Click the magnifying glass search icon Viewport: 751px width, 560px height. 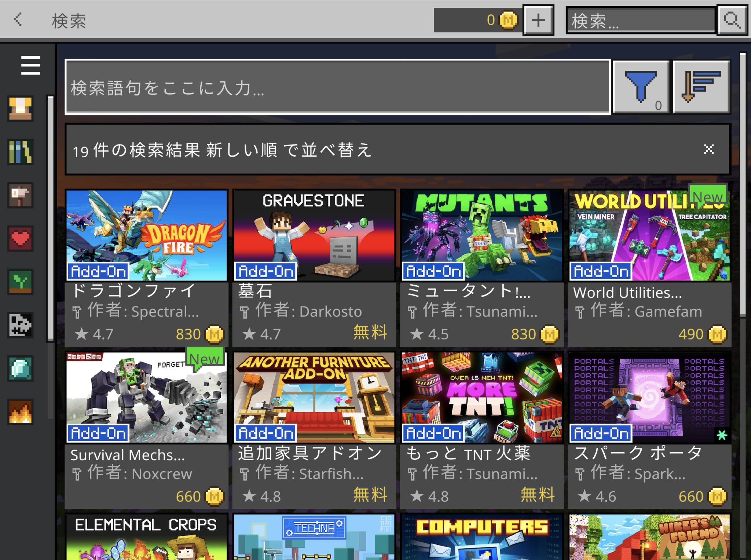[x=733, y=20]
